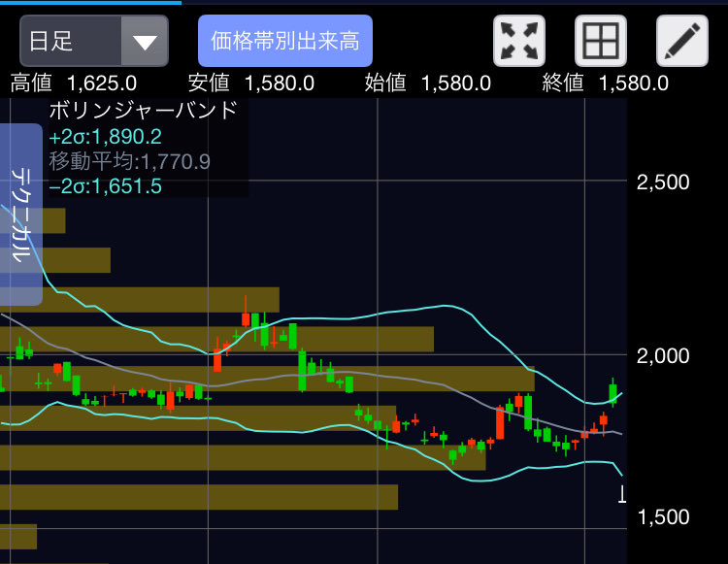This screenshot has height=564, width=728.
Task: Tap the fullscreen expand arrows icon
Action: click(x=519, y=41)
